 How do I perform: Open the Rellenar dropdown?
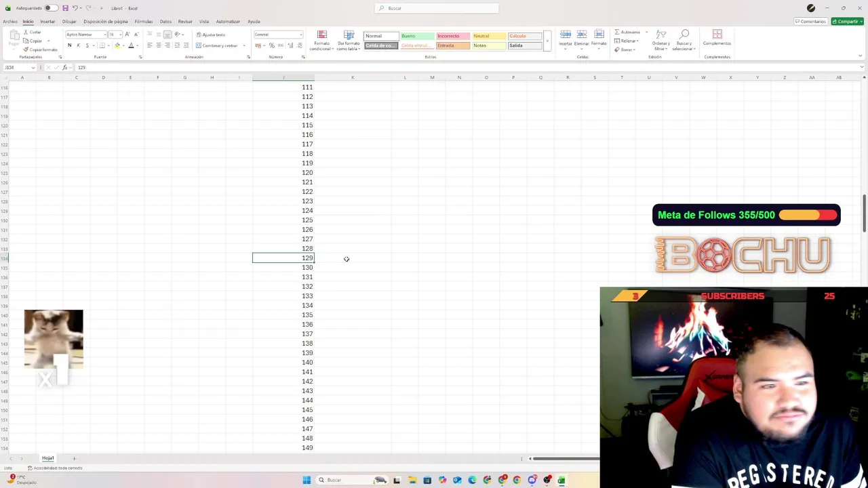(x=627, y=41)
